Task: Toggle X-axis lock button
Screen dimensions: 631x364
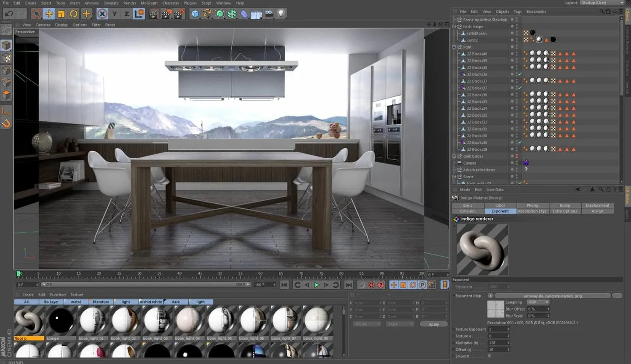Action: 102,14
